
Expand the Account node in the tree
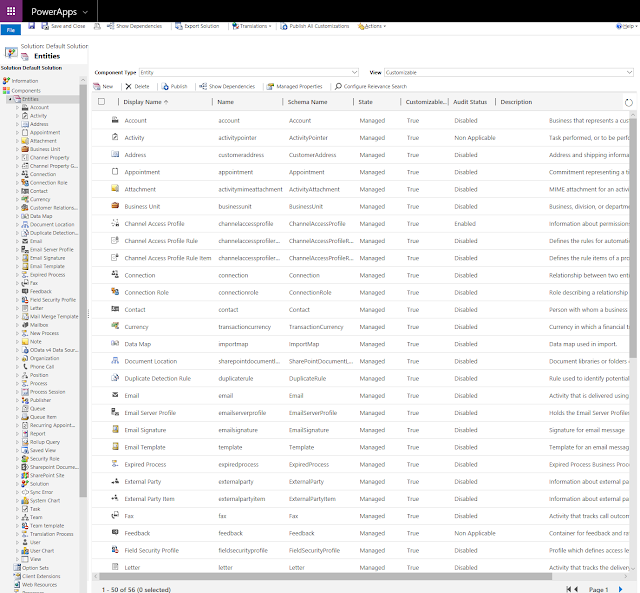(18, 107)
